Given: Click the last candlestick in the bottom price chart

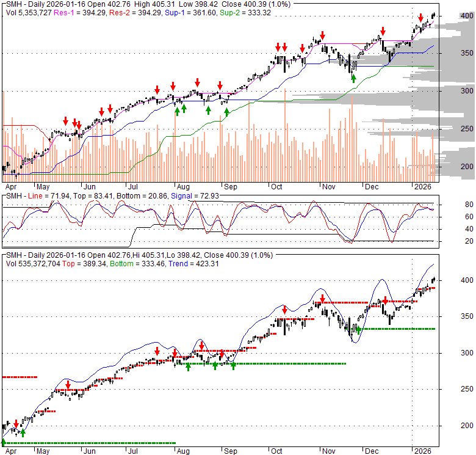Looking at the screenshot, I should click(x=435, y=279).
